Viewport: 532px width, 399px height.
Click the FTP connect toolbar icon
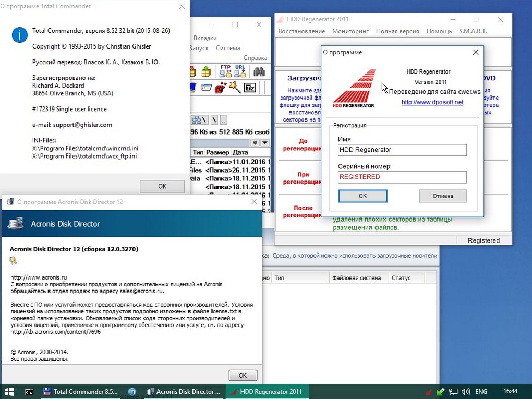[225, 71]
